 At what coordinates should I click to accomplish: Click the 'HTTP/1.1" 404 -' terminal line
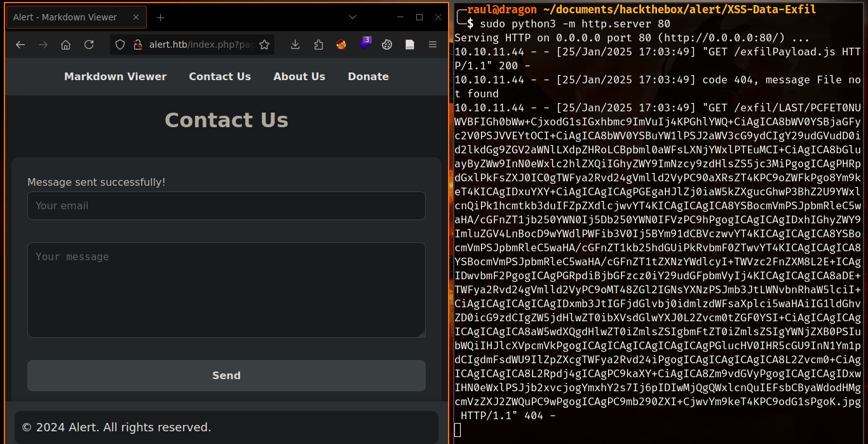(508, 415)
